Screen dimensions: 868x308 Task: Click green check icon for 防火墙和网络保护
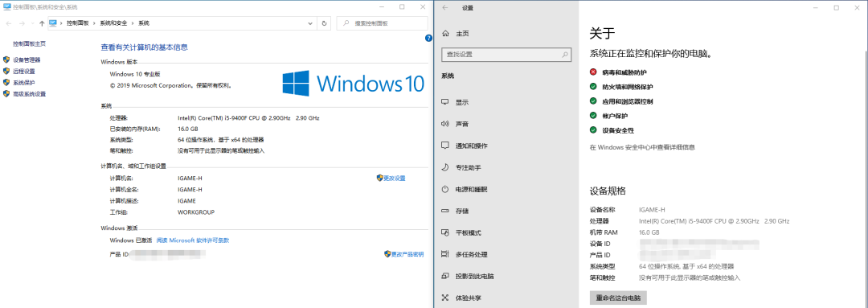coord(593,86)
